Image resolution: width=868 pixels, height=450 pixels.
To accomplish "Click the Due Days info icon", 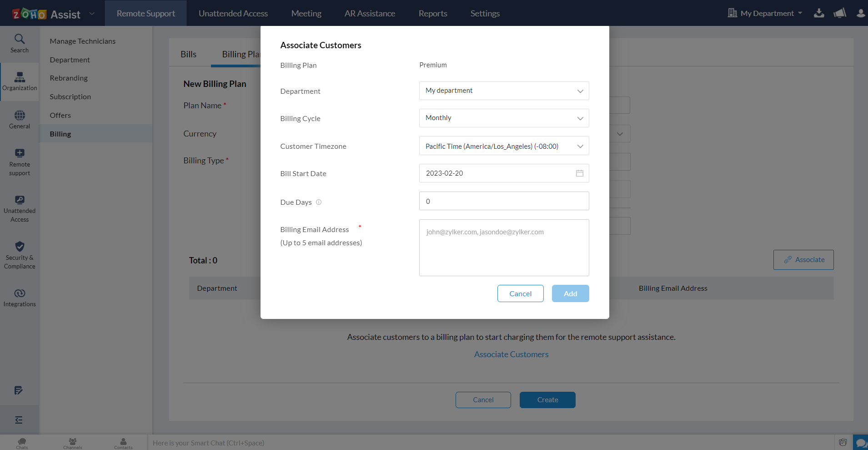I will pyautogui.click(x=319, y=202).
